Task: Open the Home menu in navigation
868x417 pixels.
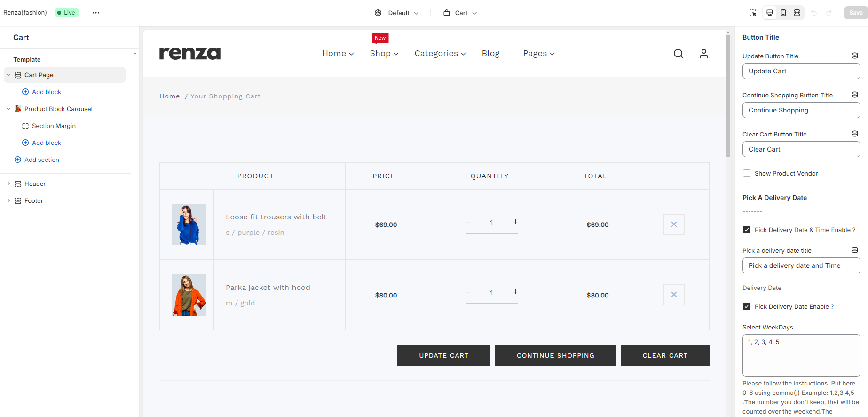Action: click(338, 54)
